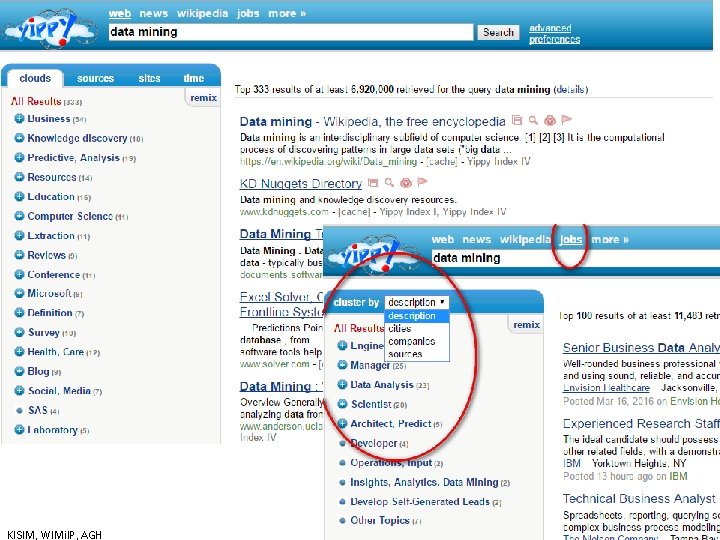Select the Developer jobs cluster
The image size is (720, 540).
click(x=374, y=443)
